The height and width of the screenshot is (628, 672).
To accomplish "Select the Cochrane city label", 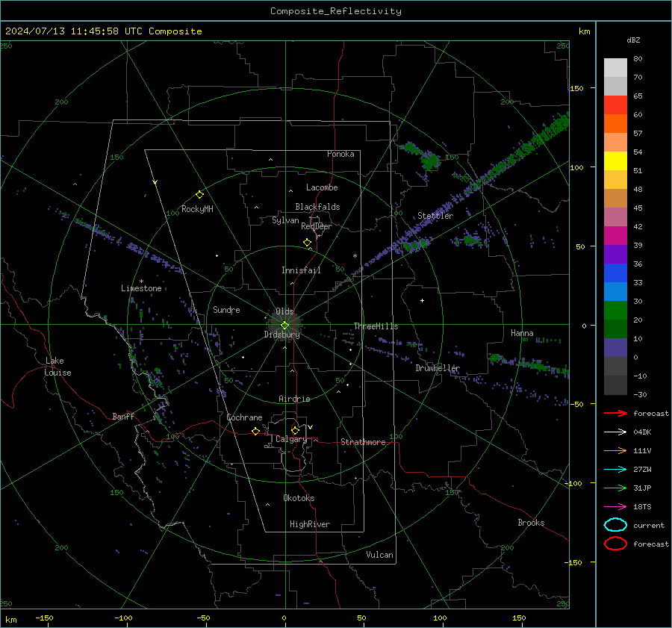I will (x=244, y=417).
